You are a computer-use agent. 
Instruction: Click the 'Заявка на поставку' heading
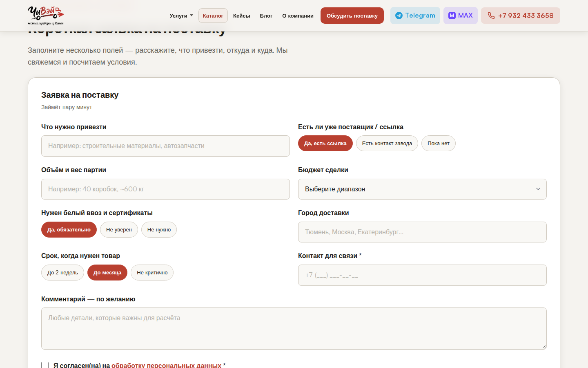coord(80,95)
